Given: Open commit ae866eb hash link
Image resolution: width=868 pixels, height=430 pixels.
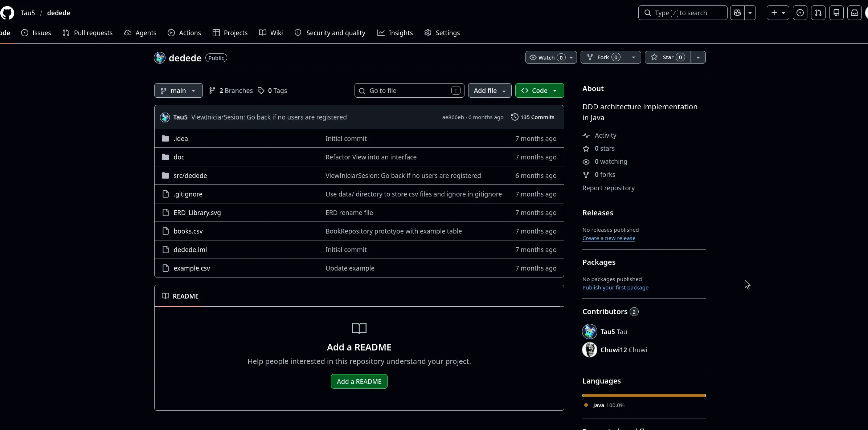Looking at the screenshot, I should point(453,117).
